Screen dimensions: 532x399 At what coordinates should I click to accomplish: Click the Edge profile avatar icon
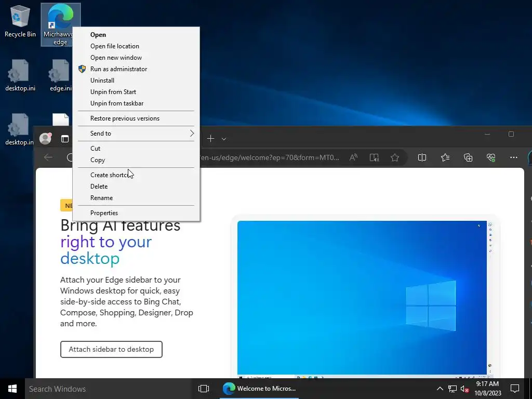(45, 138)
